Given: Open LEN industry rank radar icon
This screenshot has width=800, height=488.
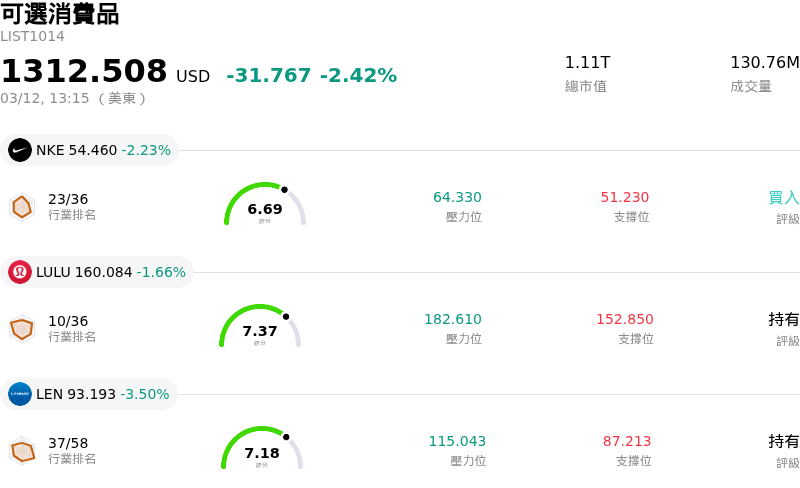Looking at the screenshot, I should click(22, 451).
